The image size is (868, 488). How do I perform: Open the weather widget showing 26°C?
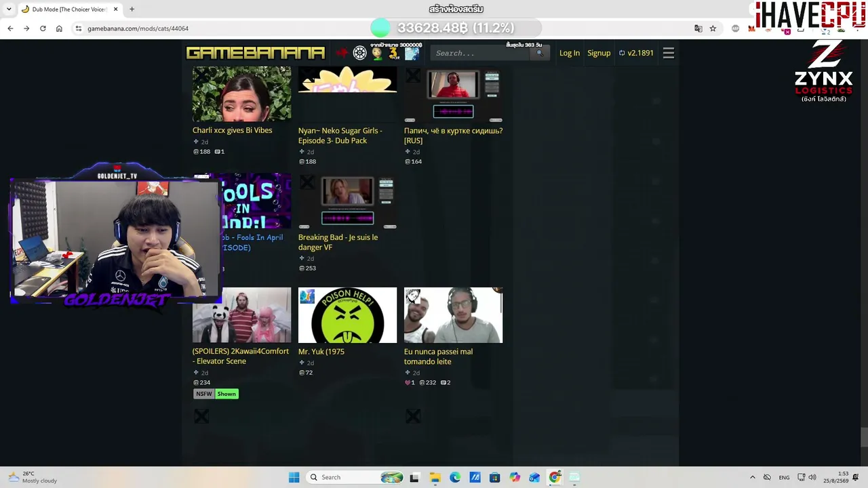pyautogui.click(x=33, y=477)
